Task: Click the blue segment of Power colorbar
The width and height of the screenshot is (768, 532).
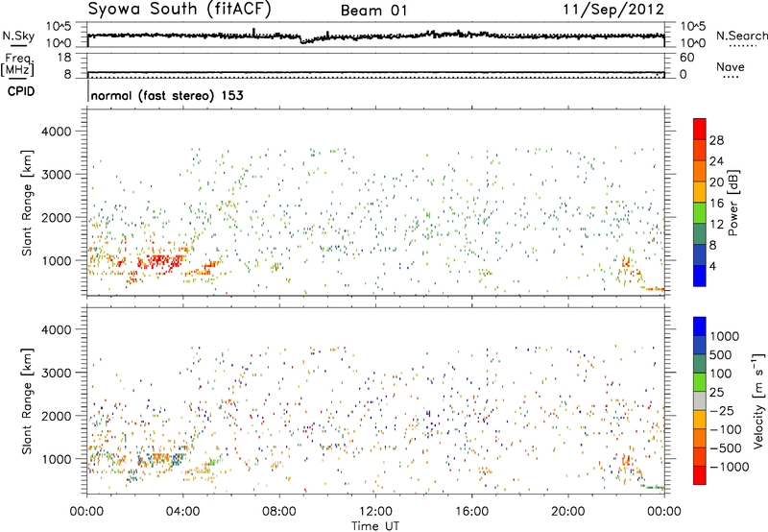Action: (700, 276)
